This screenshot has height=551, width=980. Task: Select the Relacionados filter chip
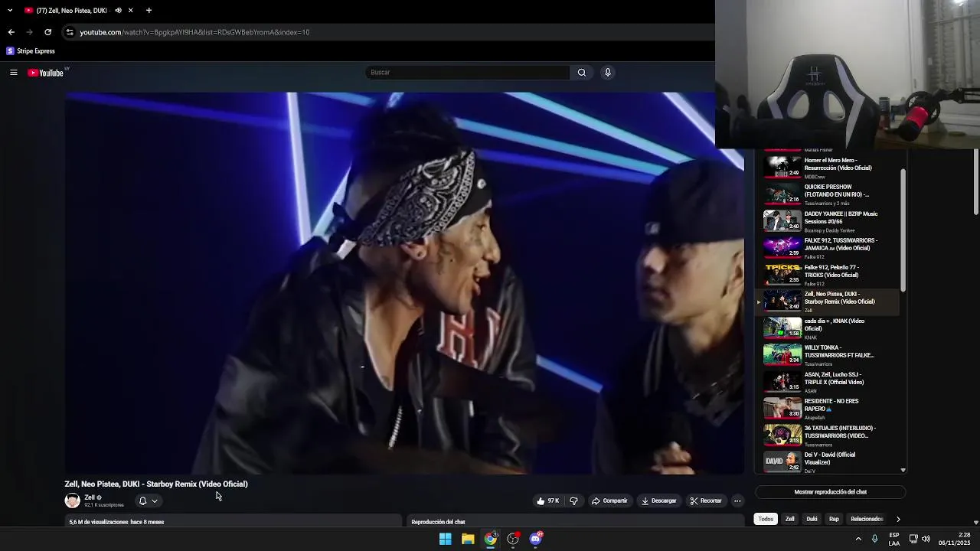click(x=867, y=519)
